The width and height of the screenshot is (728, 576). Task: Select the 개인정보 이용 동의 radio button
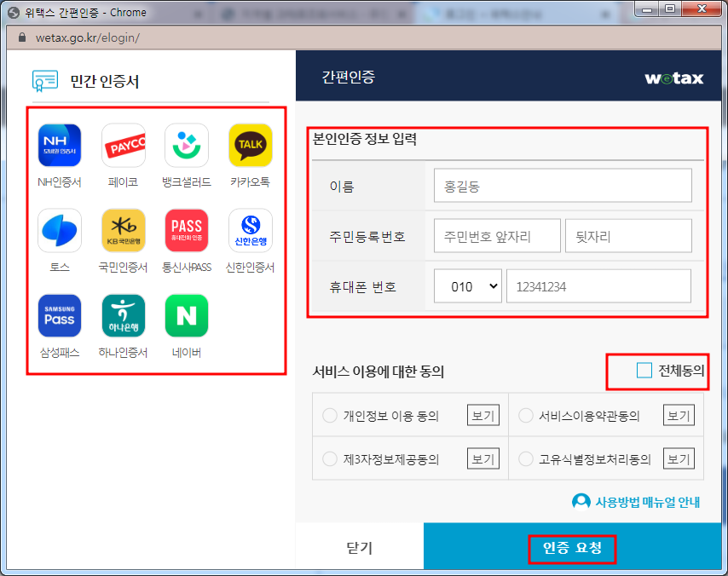(x=328, y=415)
